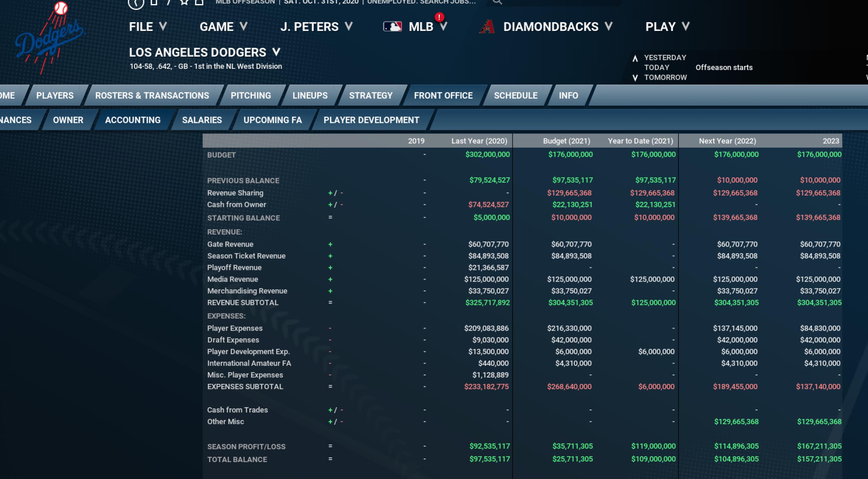Click the back navigation circle icon
This screenshot has height=479, width=868.
point(136,3)
